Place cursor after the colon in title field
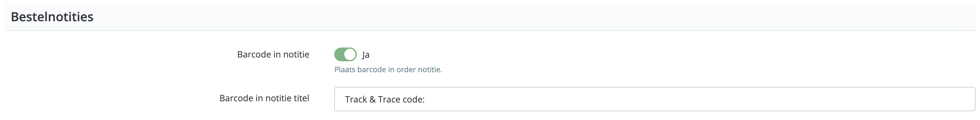Image resolution: width=980 pixels, height=120 pixels. 425,99
